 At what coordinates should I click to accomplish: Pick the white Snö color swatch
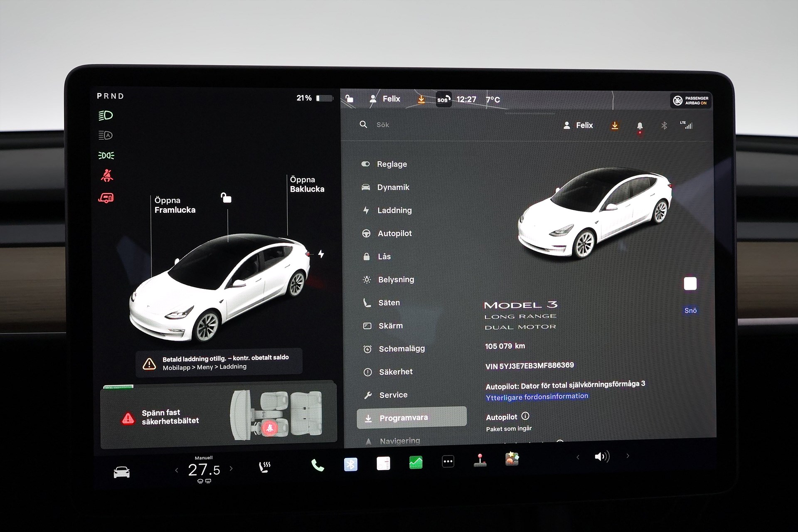[x=690, y=284]
